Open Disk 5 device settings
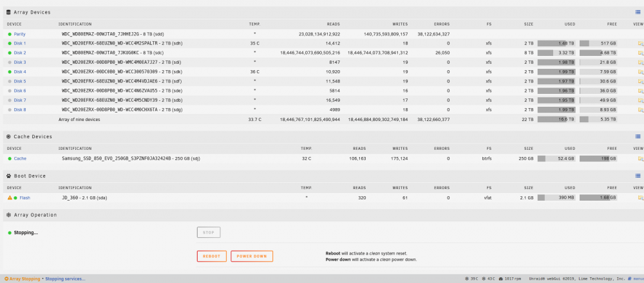The width and height of the screenshot is (644, 283). (x=20, y=81)
